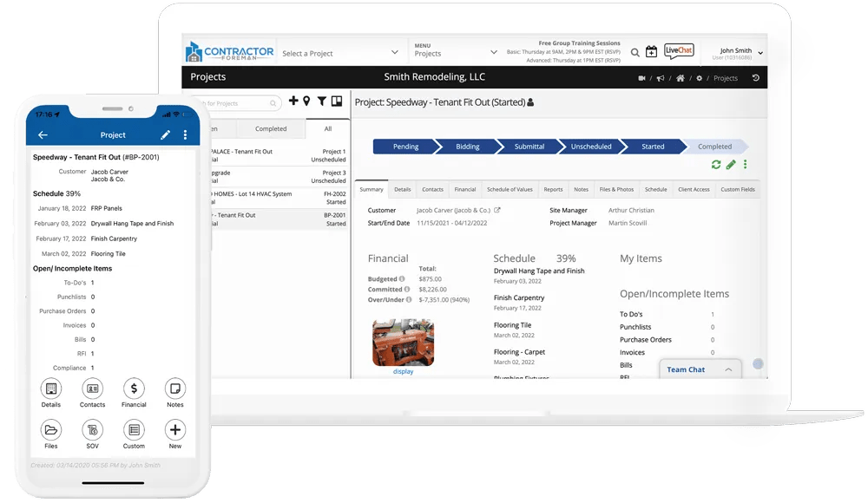Tap the Contacts icon on phone
This screenshot has width=868, height=503.
[x=93, y=389]
